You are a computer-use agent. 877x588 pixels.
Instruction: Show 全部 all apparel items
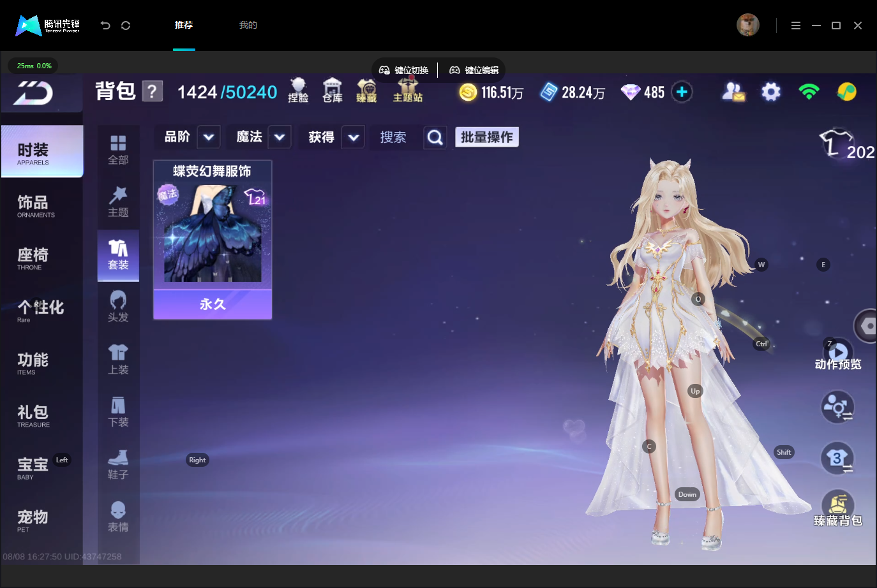click(118, 151)
